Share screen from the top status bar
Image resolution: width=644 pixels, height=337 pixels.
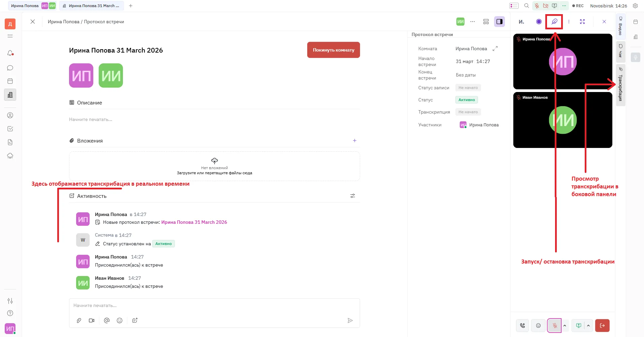(554, 6)
